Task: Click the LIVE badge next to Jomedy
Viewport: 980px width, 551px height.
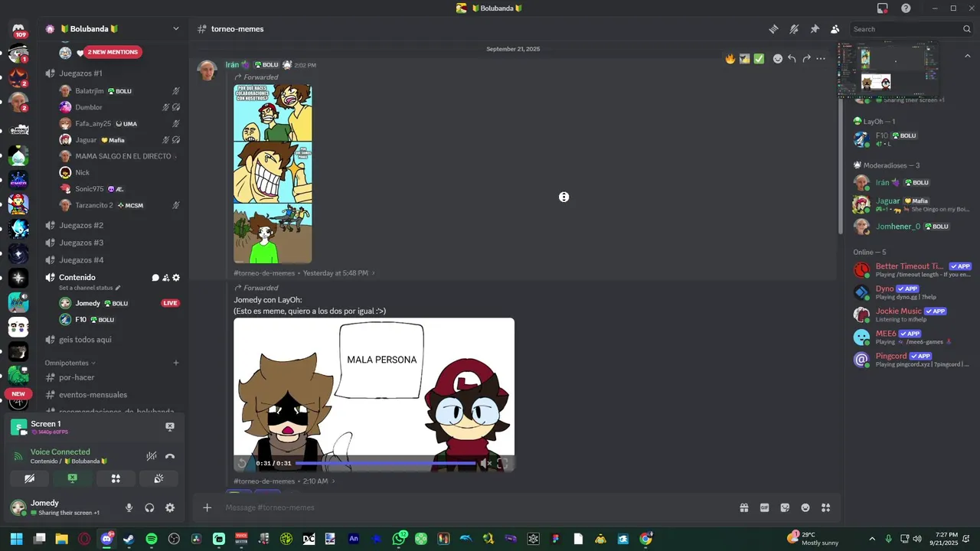Action: click(x=170, y=303)
